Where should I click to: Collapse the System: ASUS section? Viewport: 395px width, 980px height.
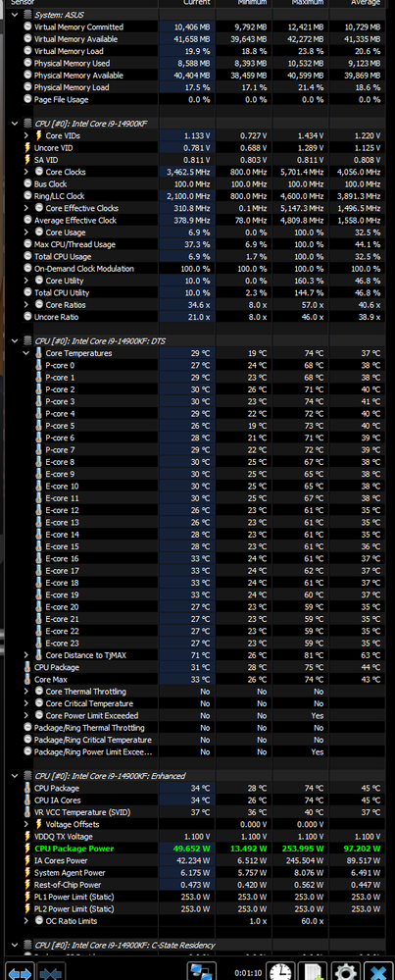[x=15, y=14]
